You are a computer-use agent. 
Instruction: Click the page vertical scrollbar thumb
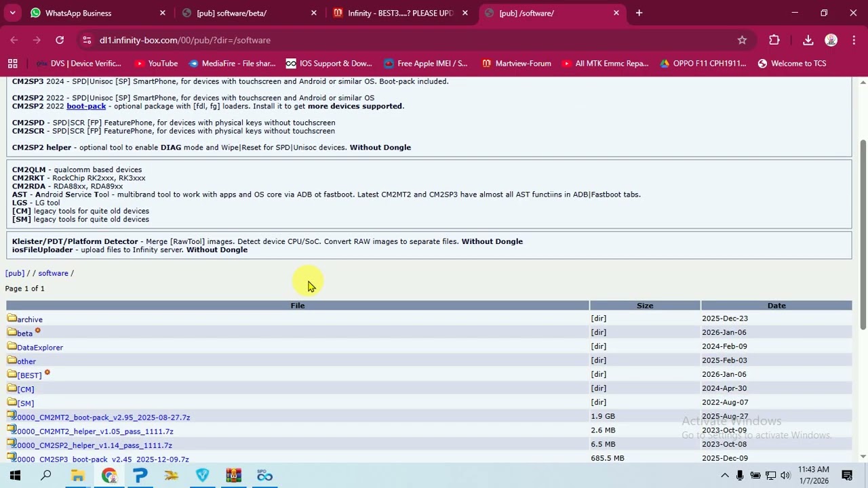[863, 235]
